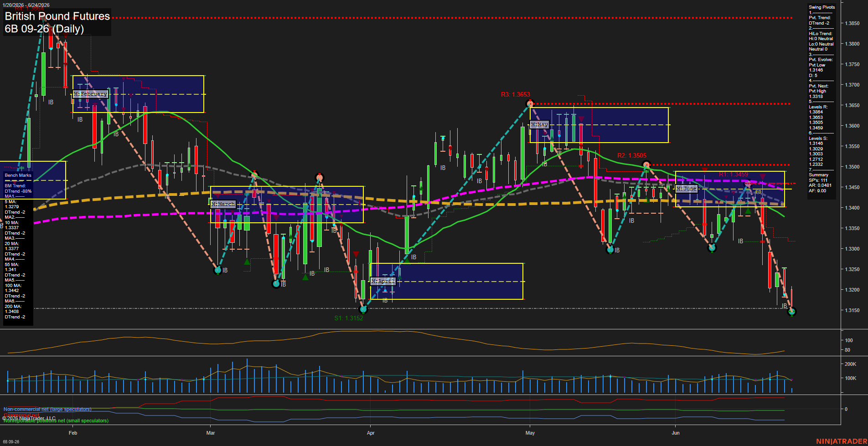Click the Pvt High entry
Viewport: 868px width, 446px height.
817,91
